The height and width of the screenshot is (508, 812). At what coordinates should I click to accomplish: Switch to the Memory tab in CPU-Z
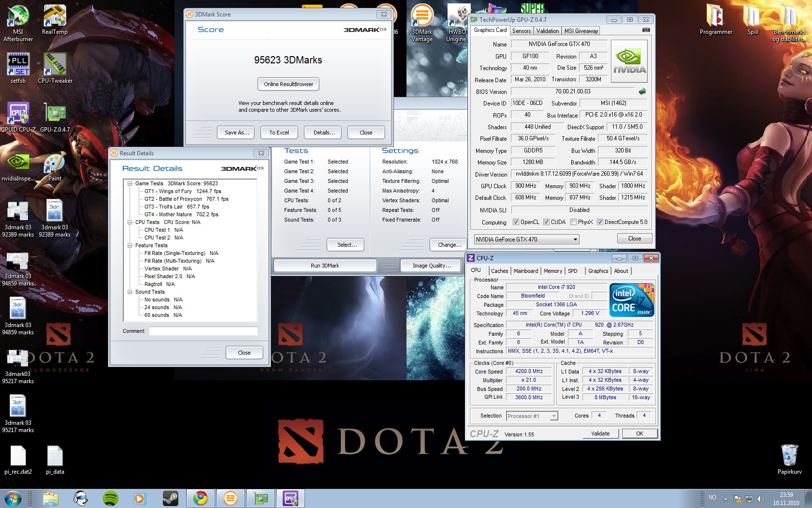553,271
